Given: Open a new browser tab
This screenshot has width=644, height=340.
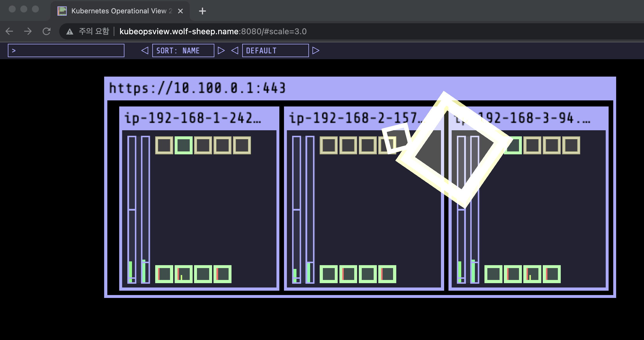Looking at the screenshot, I should pyautogui.click(x=202, y=11).
